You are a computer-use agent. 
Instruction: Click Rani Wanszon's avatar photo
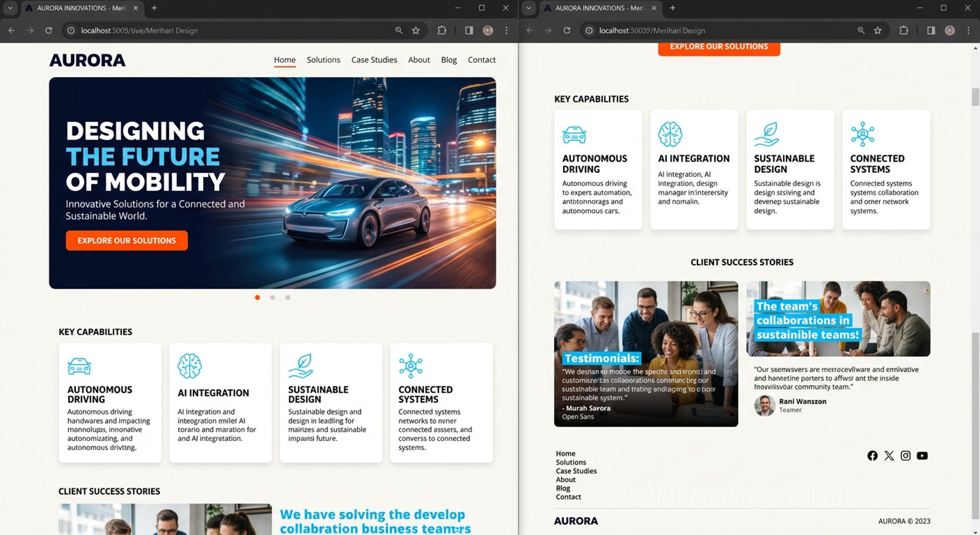coord(765,405)
